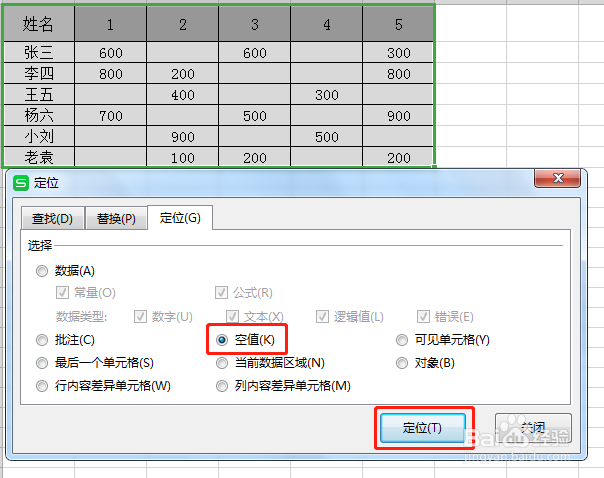
Task: Click the 李四 name cell
Action: pos(39,73)
